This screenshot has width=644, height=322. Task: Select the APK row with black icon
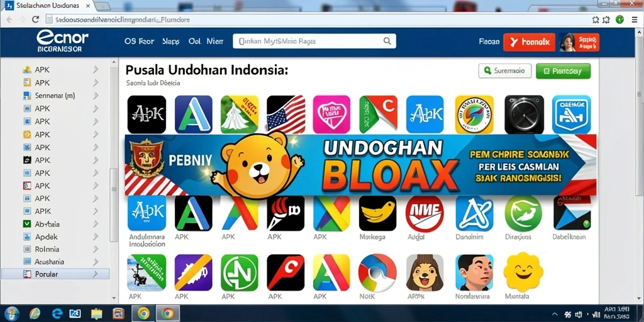coord(55,160)
